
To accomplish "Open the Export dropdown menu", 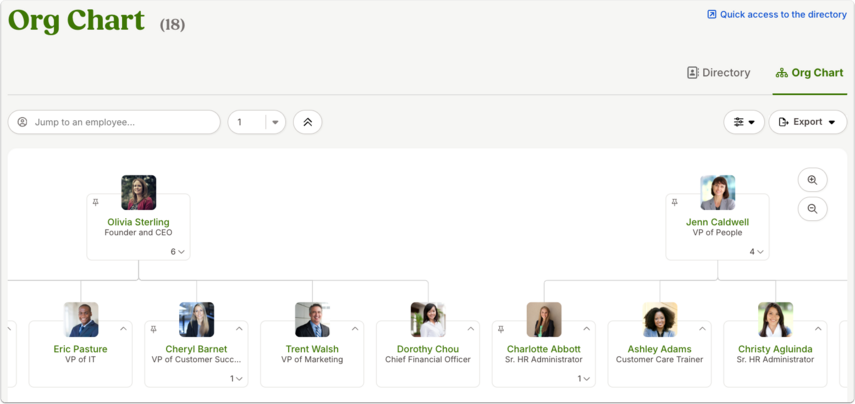I will [x=808, y=122].
